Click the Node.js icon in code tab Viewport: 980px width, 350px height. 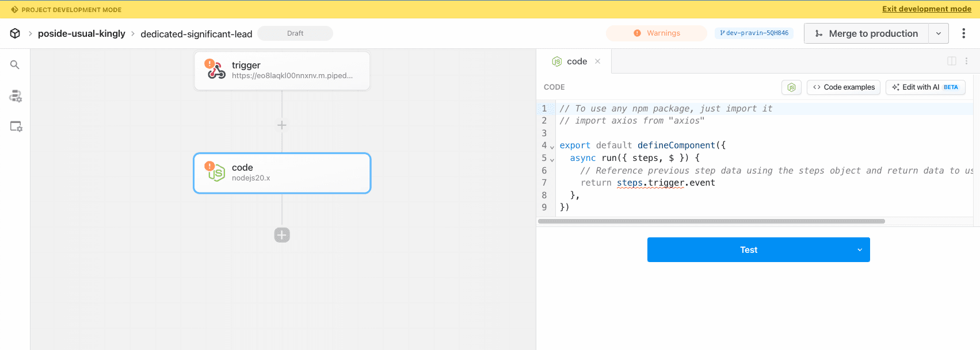(x=556, y=61)
